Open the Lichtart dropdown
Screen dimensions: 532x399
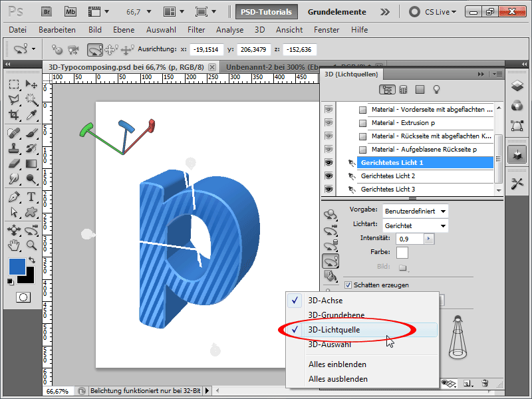(x=415, y=225)
